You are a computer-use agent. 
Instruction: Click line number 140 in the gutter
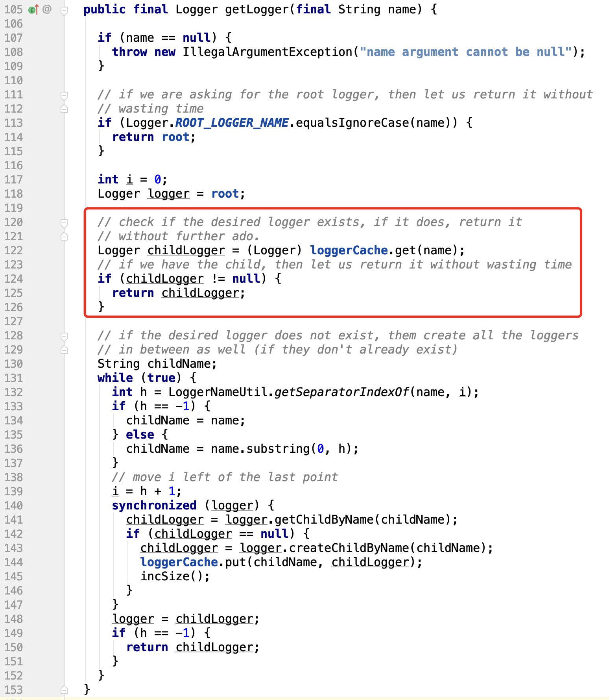[x=14, y=506]
